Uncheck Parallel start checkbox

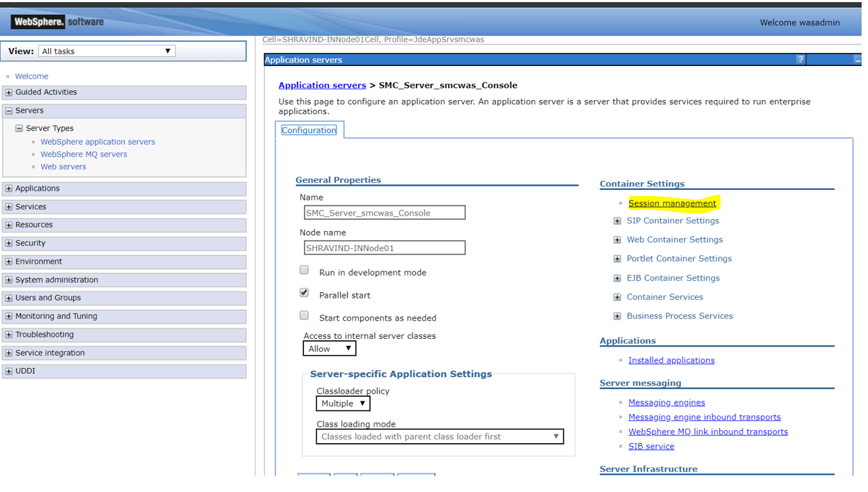click(x=304, y=293)
